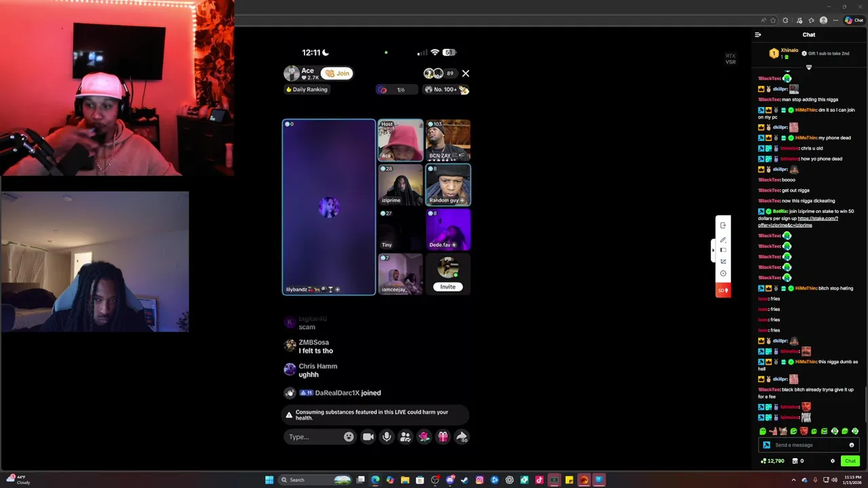Close the TikTok LIVE with the X icon
This screenshot has width=868, height=488.
465,73
